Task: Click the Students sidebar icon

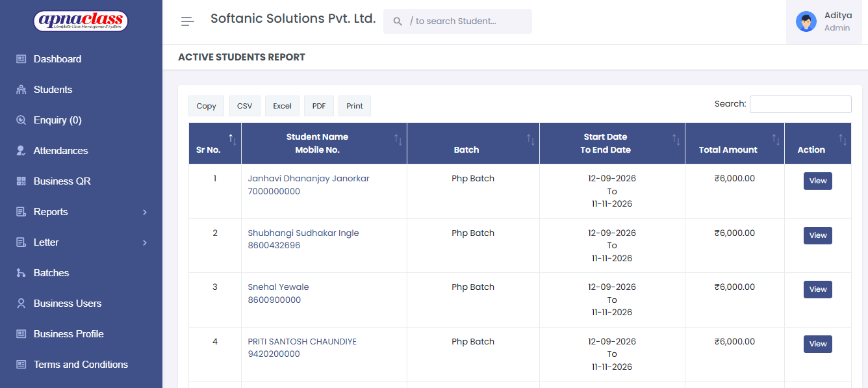Action: 21,90
